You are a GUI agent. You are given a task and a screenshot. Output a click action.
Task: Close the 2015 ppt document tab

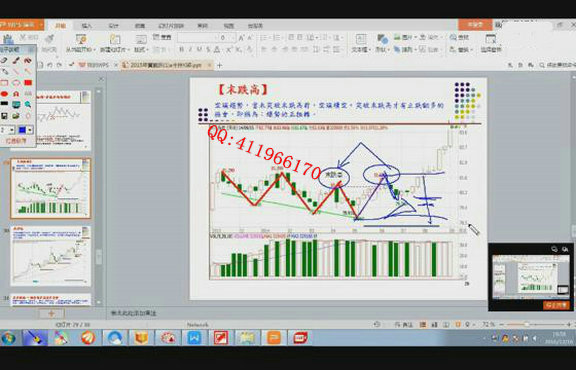209,65
